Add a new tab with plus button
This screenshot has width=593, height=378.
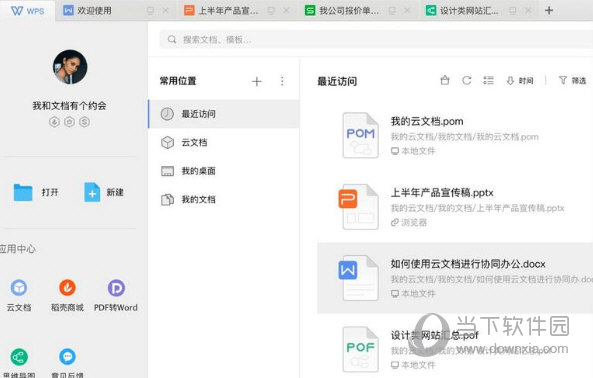click(549, 11)
